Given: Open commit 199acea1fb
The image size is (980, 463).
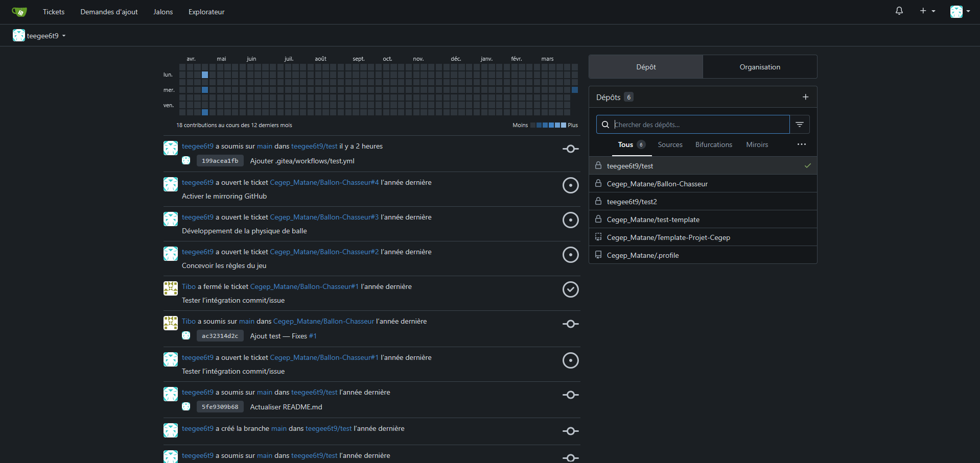Looking at the screenshot, I should 220,161.
